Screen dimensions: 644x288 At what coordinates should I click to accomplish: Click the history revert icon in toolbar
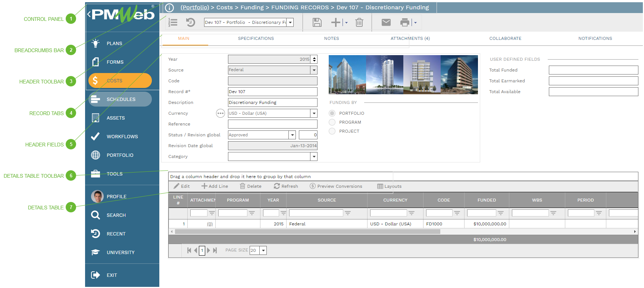coord(190,23)
